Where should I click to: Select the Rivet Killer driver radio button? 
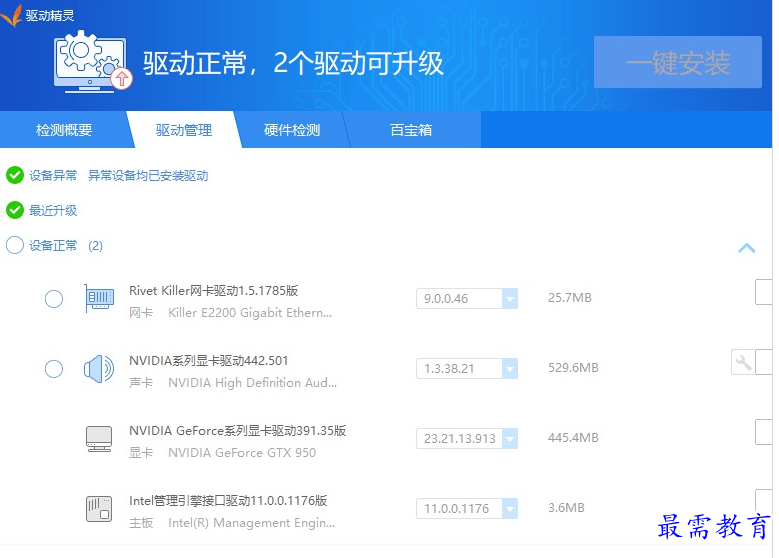(54, 299)
